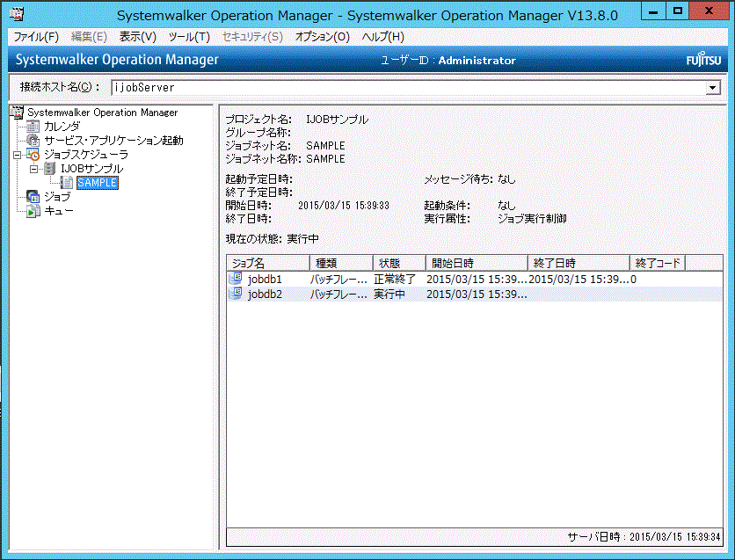Sort by ジョブ名 column header

pos(268,263)
